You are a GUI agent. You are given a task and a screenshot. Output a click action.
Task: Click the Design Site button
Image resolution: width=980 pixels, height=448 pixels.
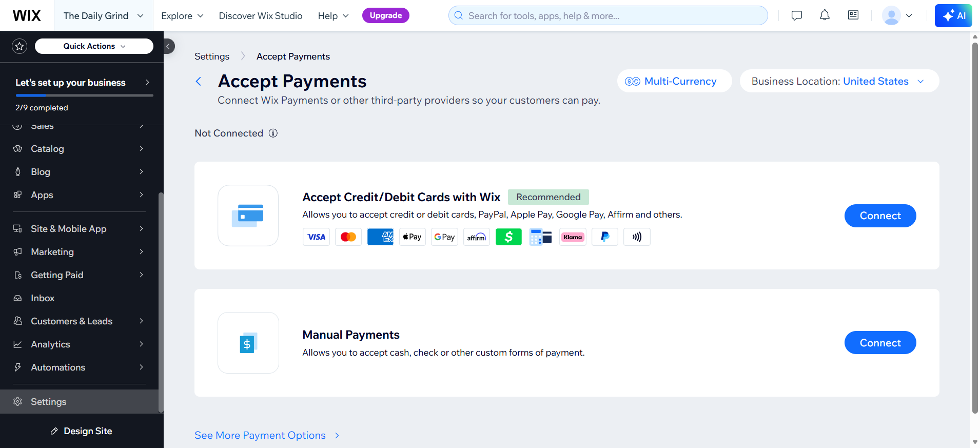(82, 431)
